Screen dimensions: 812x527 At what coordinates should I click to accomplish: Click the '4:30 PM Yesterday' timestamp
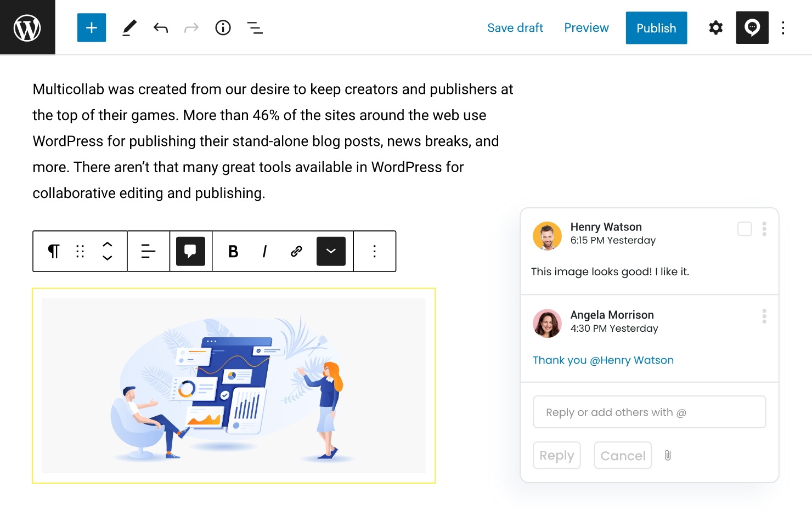(614, 328)
